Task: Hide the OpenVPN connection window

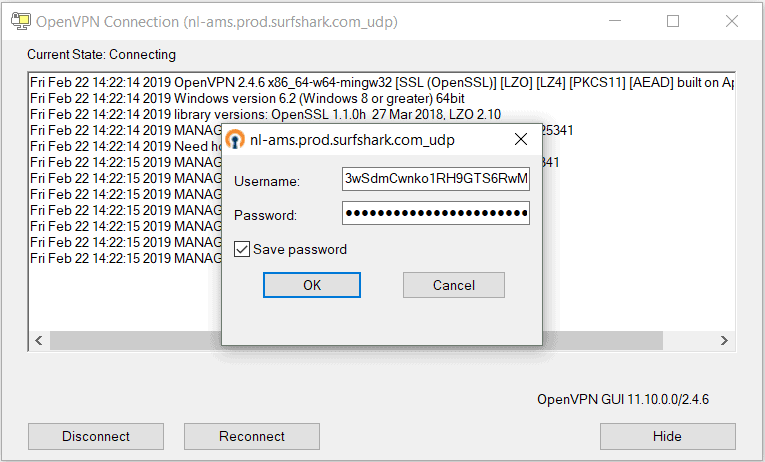Action: [x=667, y=436]
